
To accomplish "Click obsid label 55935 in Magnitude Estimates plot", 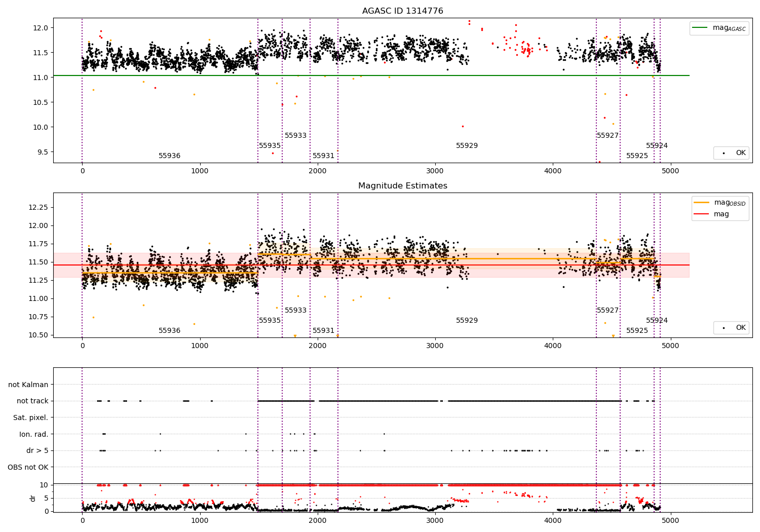I will (x=270, y=320).
